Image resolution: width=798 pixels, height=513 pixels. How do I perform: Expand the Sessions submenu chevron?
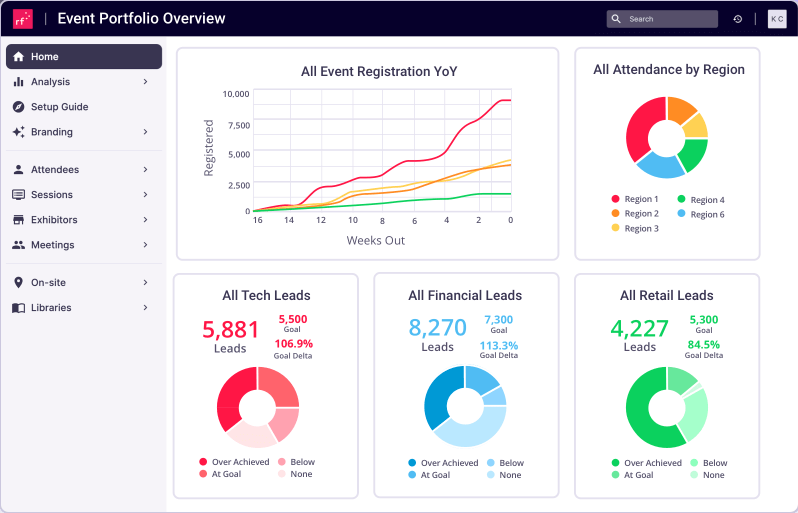pyautogui.click(x=145, y=195)
